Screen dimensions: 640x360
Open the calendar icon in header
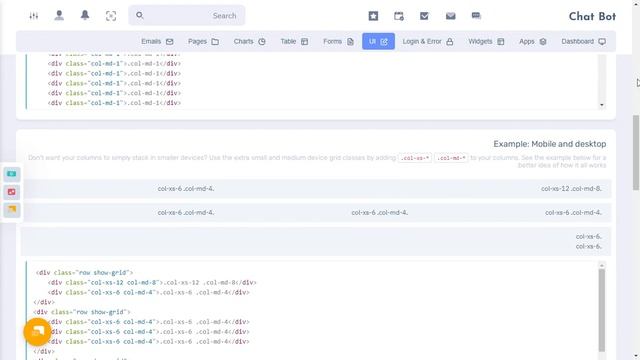tap(399, 16)
